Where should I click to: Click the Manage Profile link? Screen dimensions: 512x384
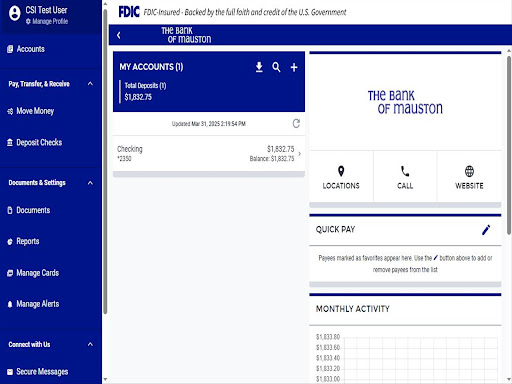[47, 21]
